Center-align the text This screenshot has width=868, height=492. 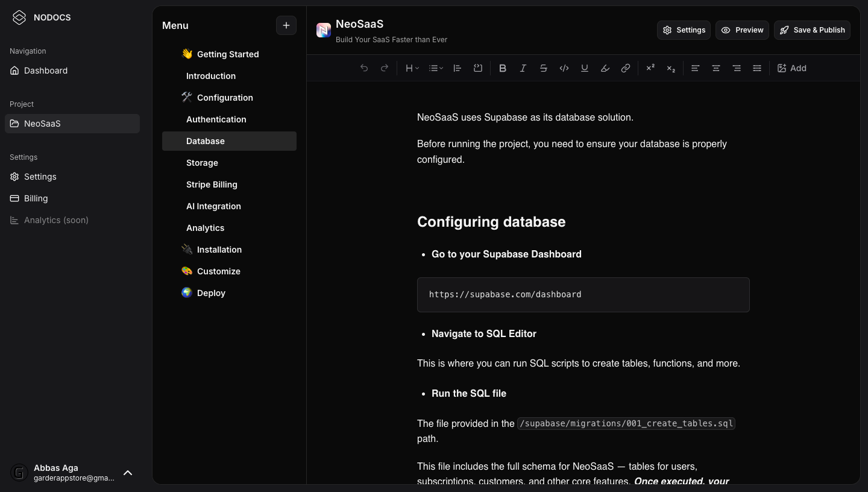(716, 68)
